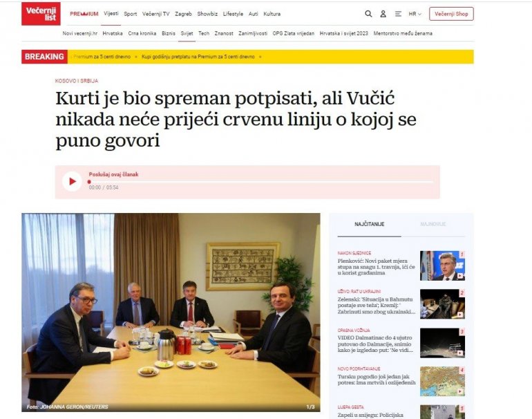Image resolution: width=532 pixels, height=419 pixels.
Task: Open the PREMIUM crown link
Action: point(84,14)
